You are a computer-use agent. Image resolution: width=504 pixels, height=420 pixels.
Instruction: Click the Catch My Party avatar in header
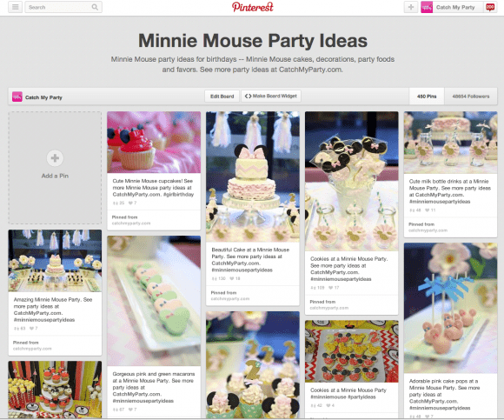click(427, 7)
